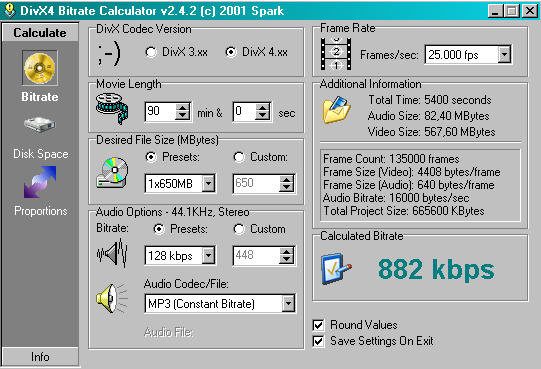Decrease the custom audio bitrate value
The width and height of the screenshot is (541, 369).
pyautogui.click(x=286, y=260)
